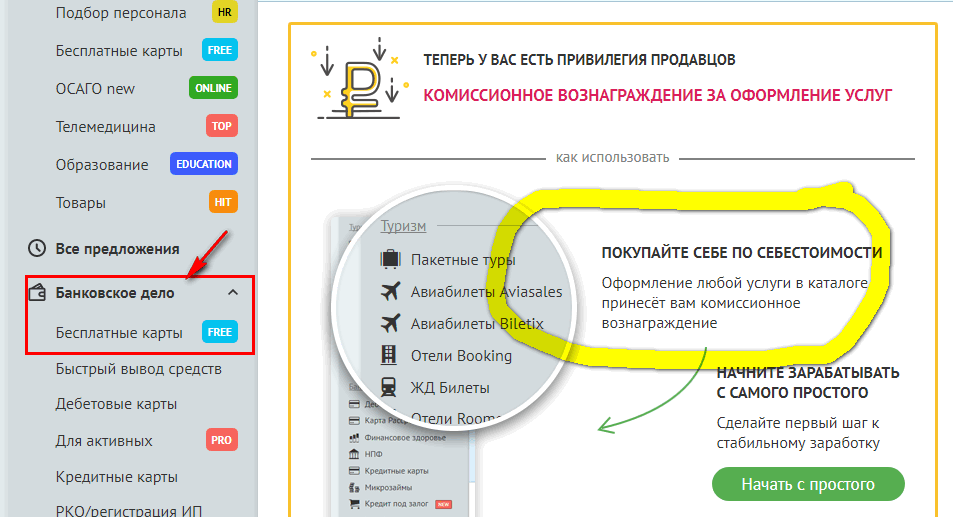Open Быстрый вывод средств
The height and width of the screenshot is (517, 953).
[x=139, y=369]
